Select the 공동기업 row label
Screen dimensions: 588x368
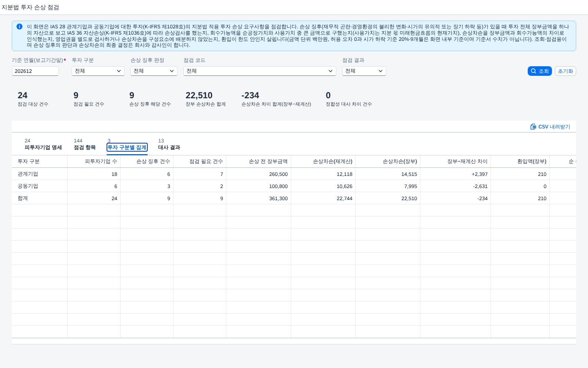28,186
